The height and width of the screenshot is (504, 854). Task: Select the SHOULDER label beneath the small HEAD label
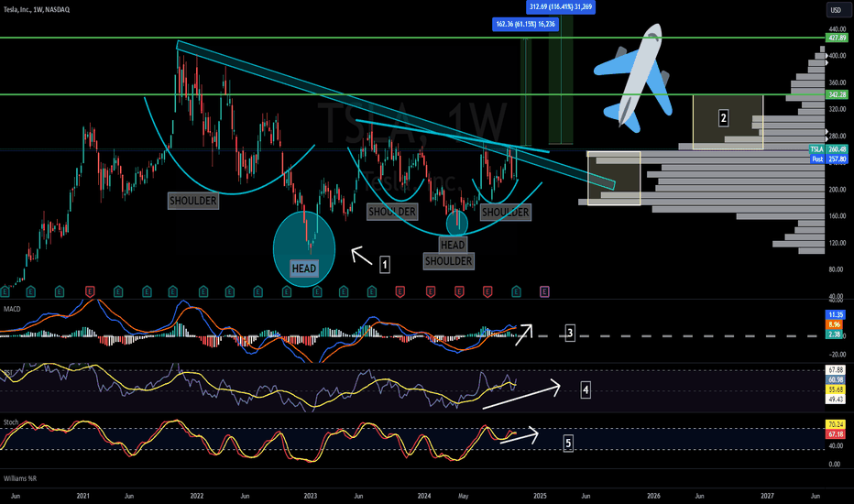(x=448, y=261)
